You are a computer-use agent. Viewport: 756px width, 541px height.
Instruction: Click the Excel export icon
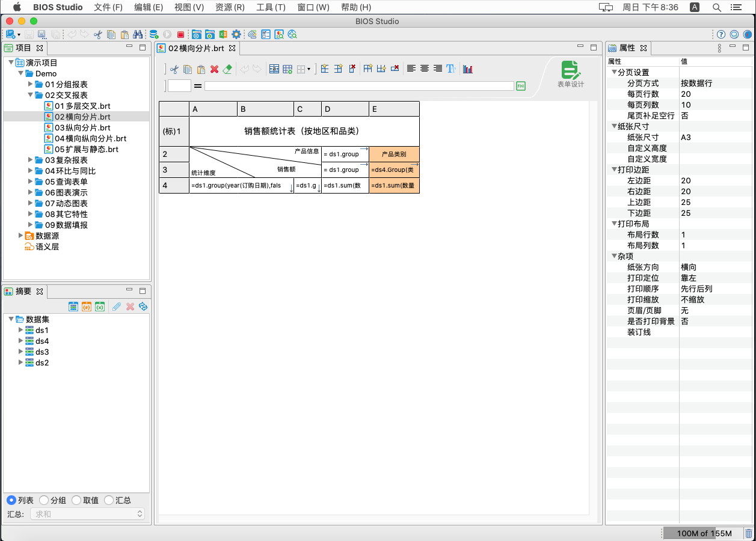pyautogui.click(x=223, y=35)
